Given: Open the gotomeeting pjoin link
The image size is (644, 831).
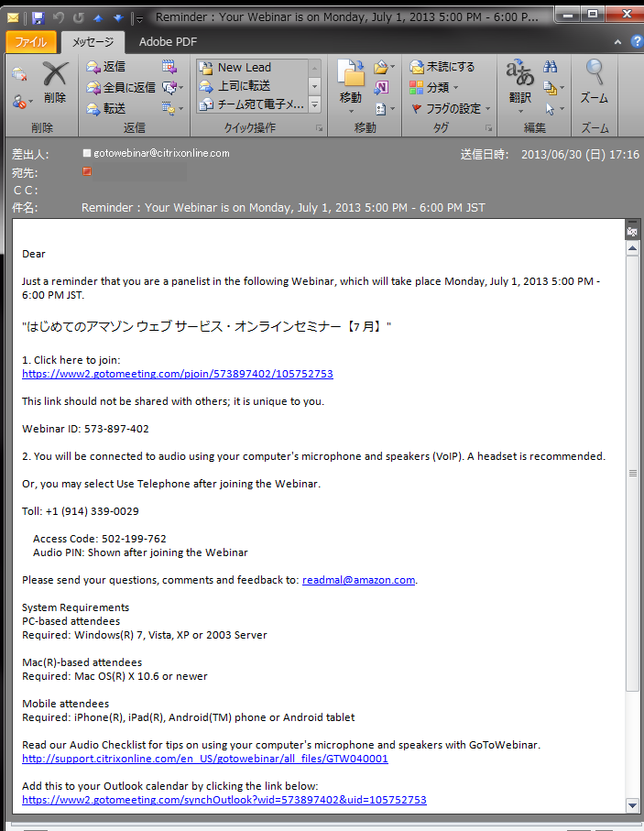Looking at the screenshot, I should 178,374.
